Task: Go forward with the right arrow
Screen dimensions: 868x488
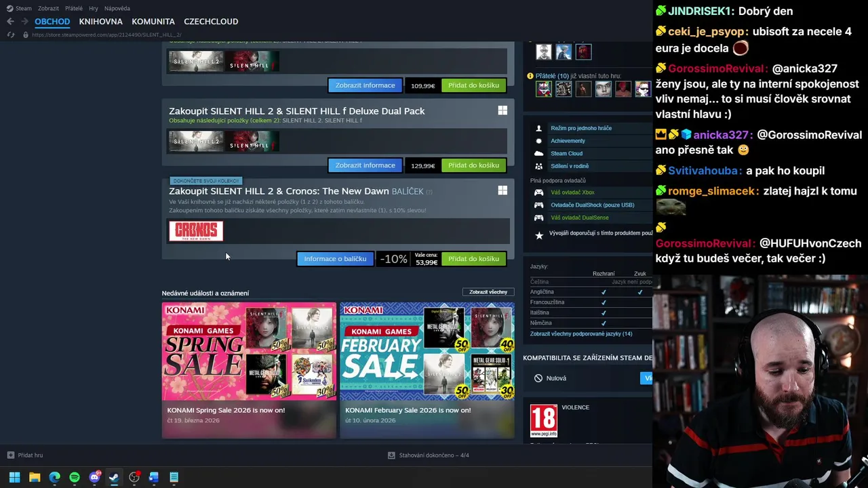Action: 24,21
